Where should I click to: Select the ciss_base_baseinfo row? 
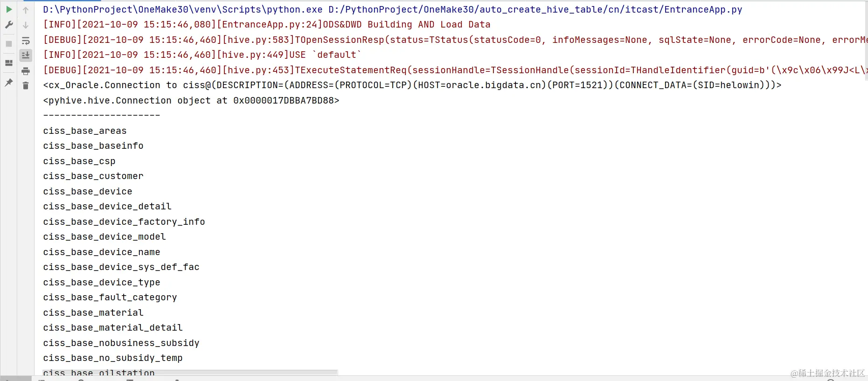pyautogui.click(x=93, y=145)
